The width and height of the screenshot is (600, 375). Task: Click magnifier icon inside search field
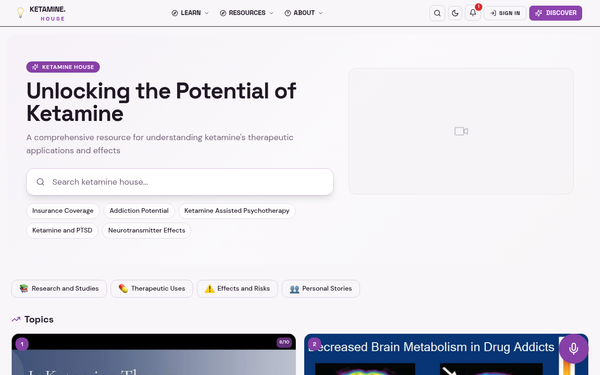coord(41,182)
